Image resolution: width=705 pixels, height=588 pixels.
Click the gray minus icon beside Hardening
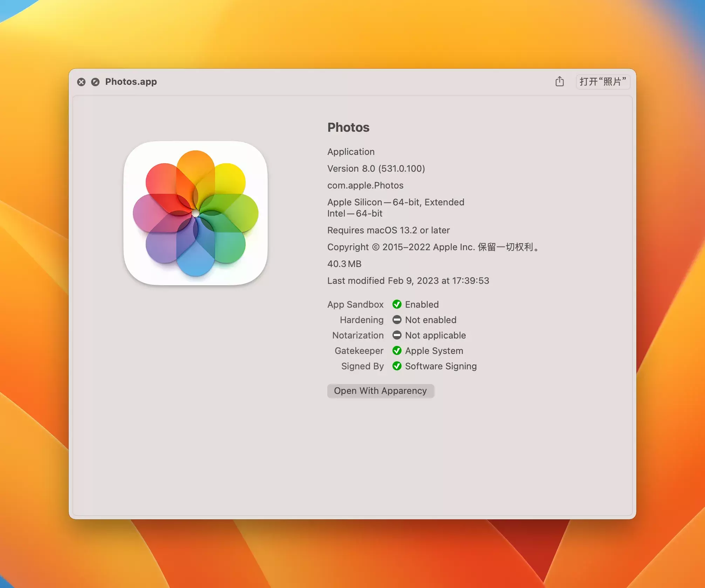pos(397,320)
